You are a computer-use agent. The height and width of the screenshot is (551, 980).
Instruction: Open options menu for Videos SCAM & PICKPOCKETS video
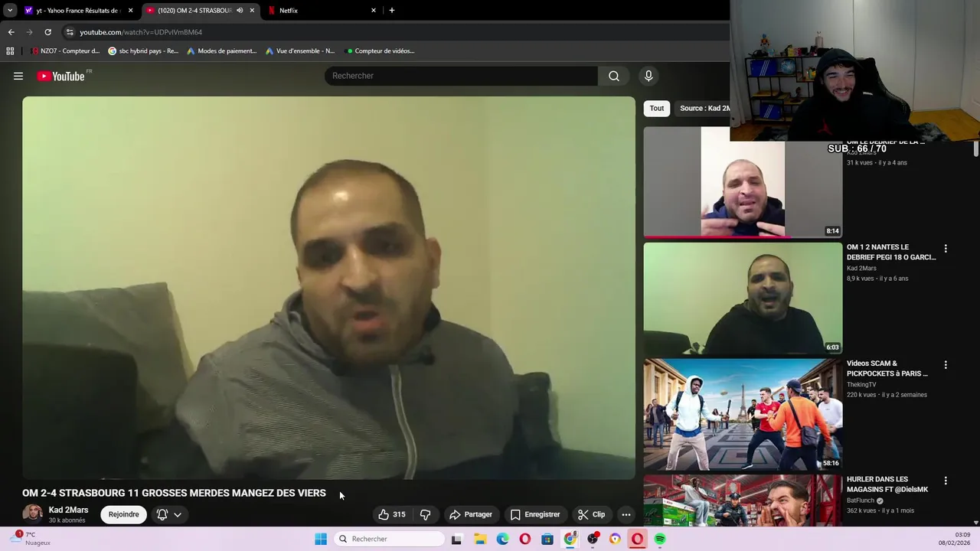point(946,365)
